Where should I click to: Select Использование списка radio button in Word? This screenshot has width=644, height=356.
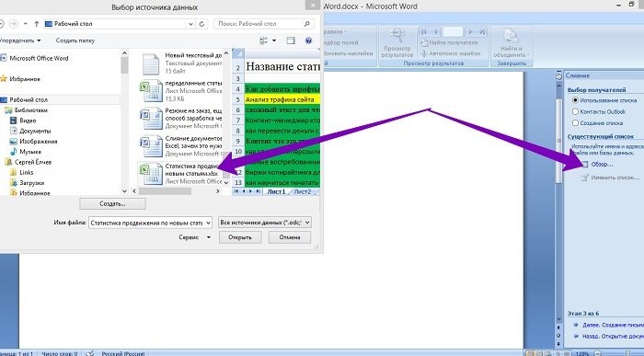pyautogui.click(x=575, y=100)
